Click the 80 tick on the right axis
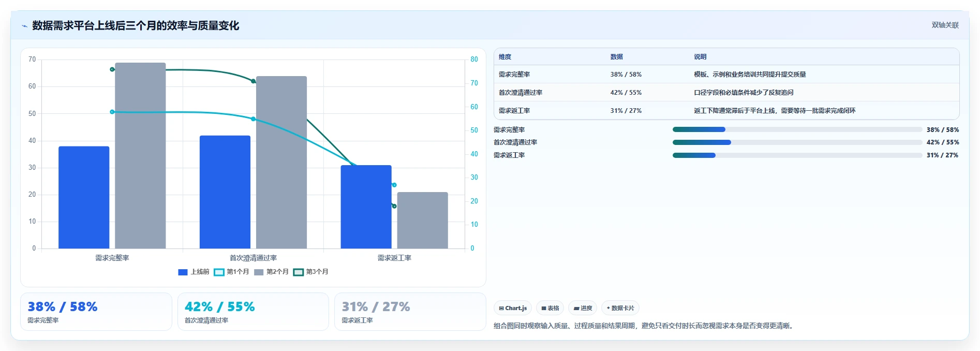Viewport: 980px width, 351px height. pos(474,60)
